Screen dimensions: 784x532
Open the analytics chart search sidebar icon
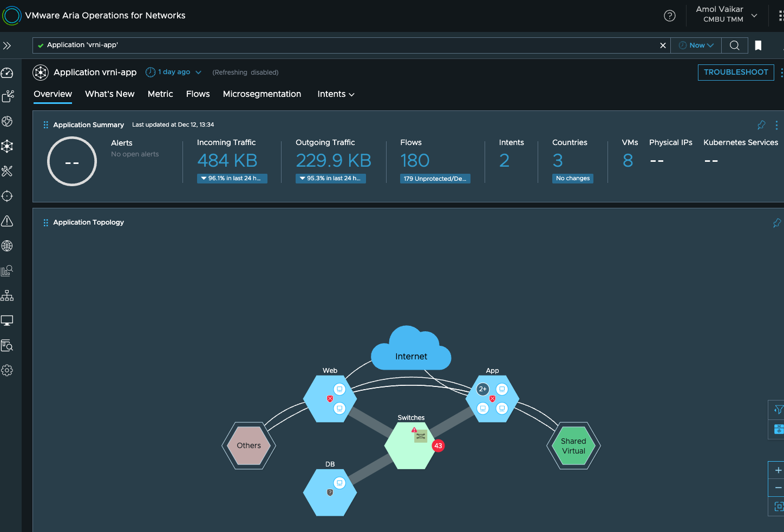pos(7,271)
